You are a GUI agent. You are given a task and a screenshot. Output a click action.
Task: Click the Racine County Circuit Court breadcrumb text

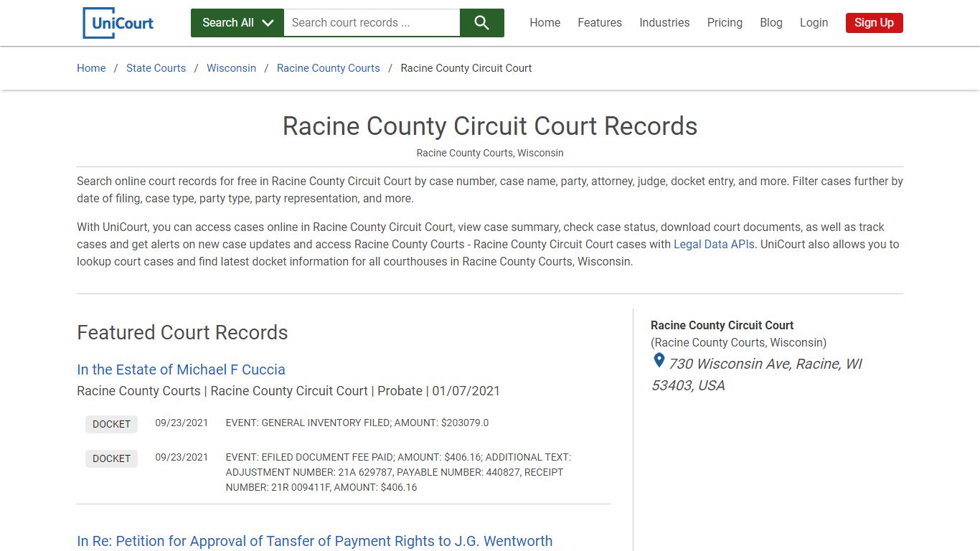pos(466,68)
